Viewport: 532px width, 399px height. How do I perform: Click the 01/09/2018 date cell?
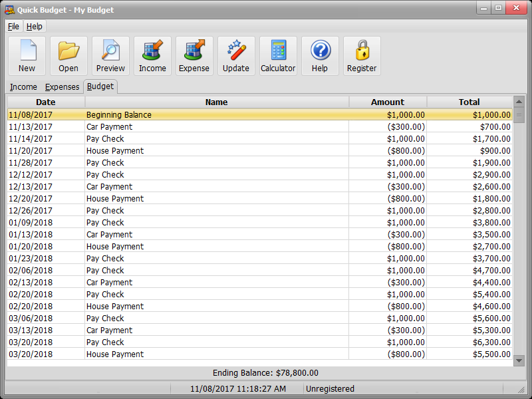pos(46,223)
